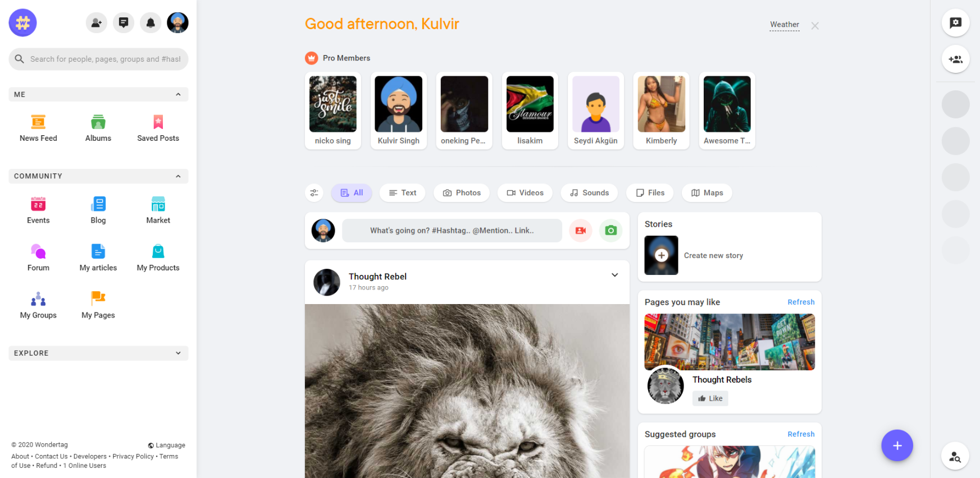980x478 pixels.
Task: Open the Market shop icon
Action: (158, 204)
